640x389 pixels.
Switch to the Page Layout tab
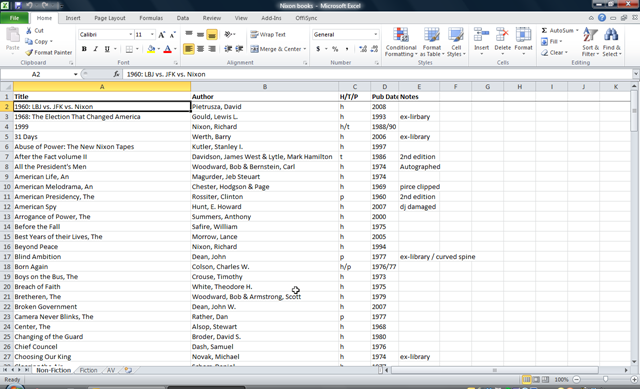coord(110,18)
